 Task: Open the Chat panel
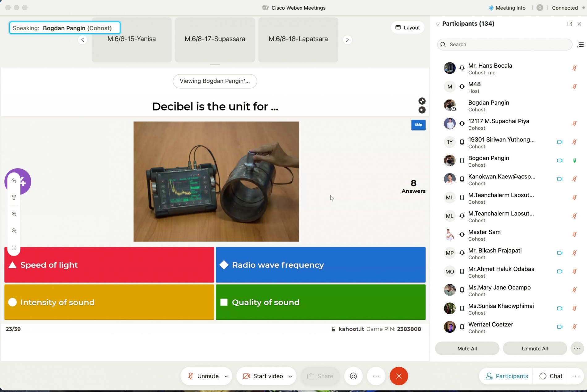(x=551, y=376)
